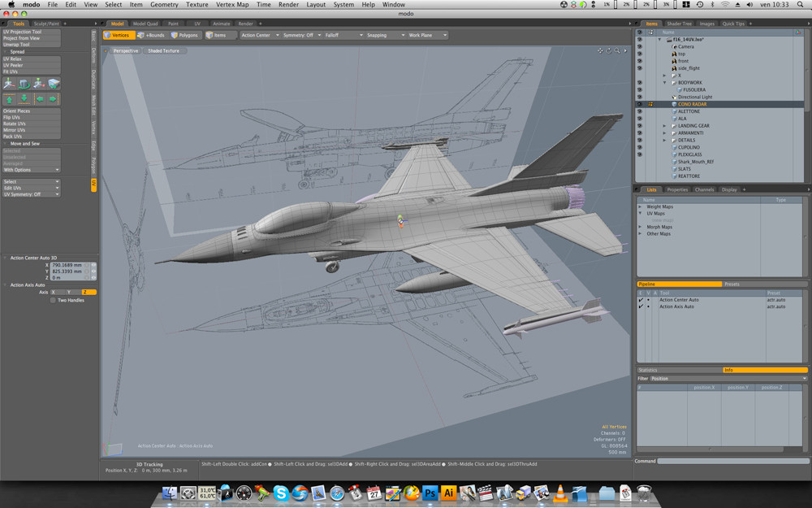Switch to Polygons selection mode

[184, 36]
